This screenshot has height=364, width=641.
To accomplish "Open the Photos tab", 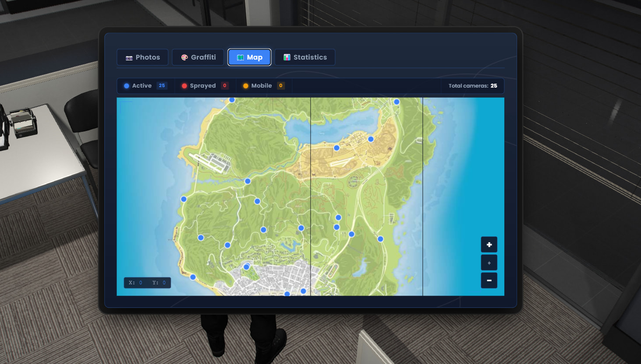I will 142,57.
